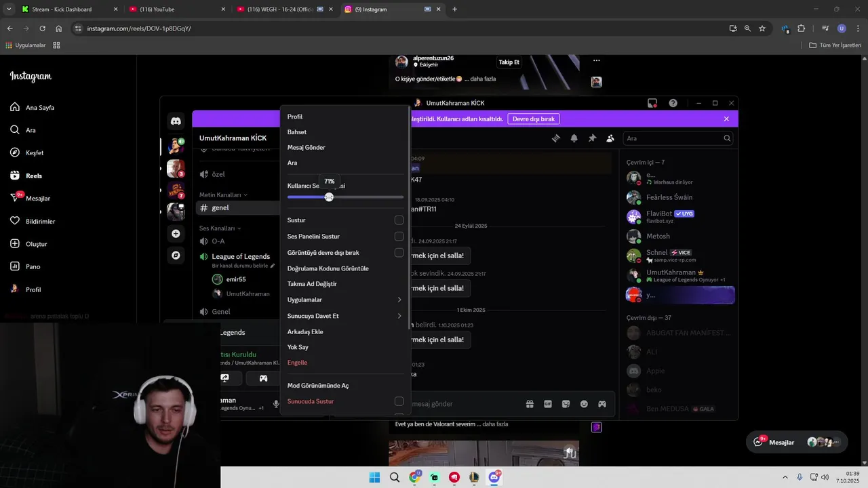This screenshot has height=488, width=868.
Task: Adjust Kullanıcı Ses Düzeyi slider handle
Action: (x=329, y=197)
